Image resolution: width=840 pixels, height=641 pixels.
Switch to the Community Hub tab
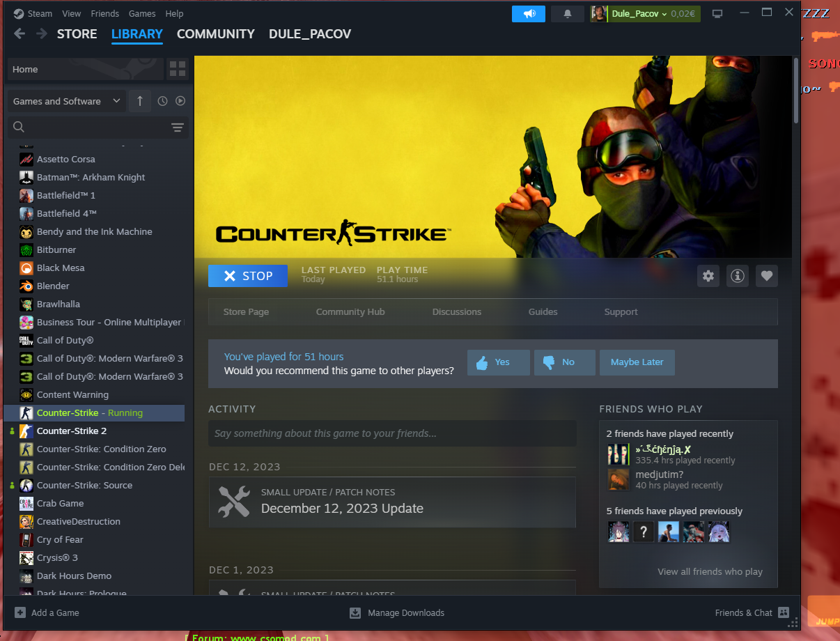[x=350, y=312]
